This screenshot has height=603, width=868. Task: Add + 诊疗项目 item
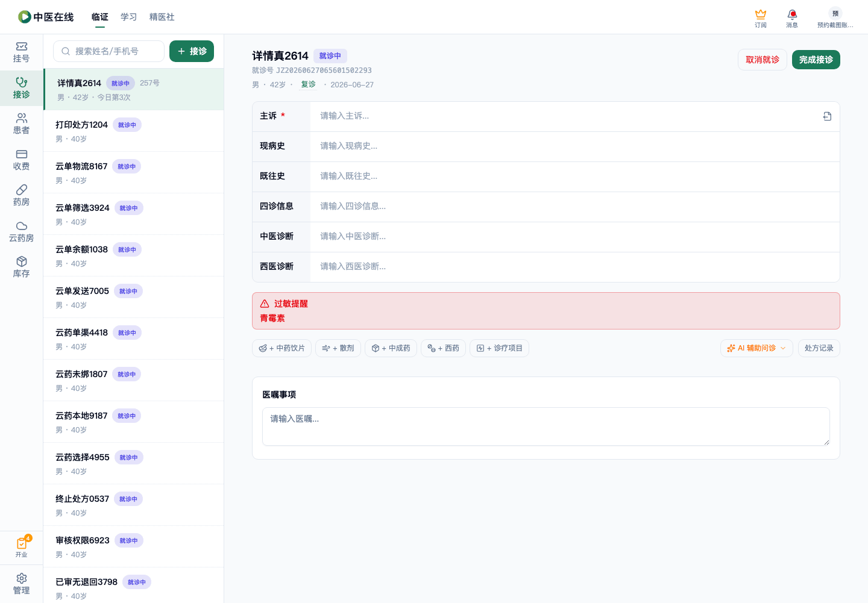click(499, 348)
